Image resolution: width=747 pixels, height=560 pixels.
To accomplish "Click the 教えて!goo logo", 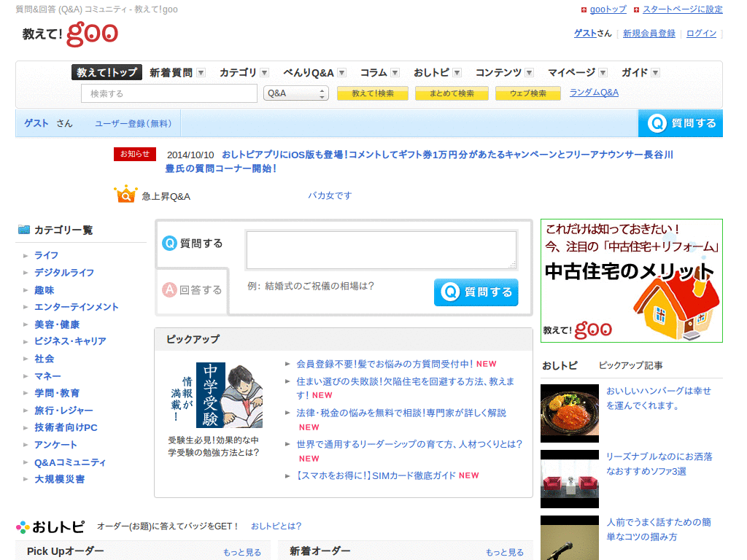I will tap(71, 34).
